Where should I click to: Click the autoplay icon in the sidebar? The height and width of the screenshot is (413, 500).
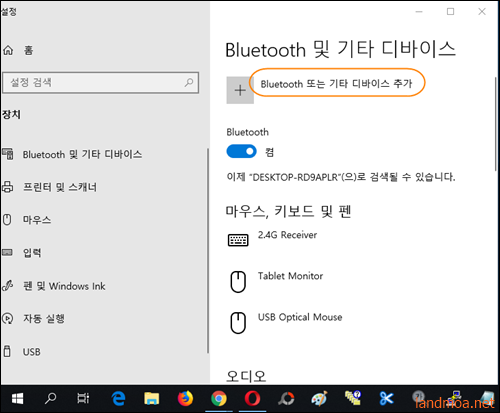tap(8, 318)
